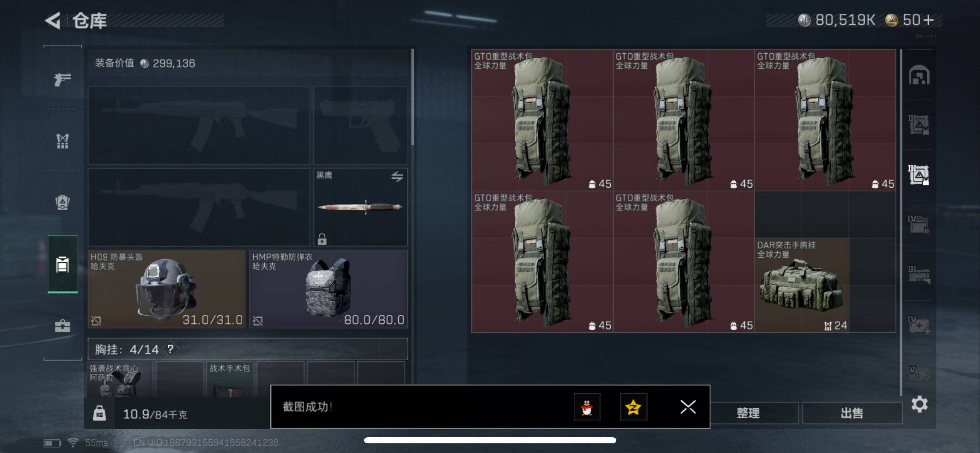Toggle the lock on the Black Hawk knife
This screenshot has width=980, height=453.
pyautogui.click(x=322, y=239)
